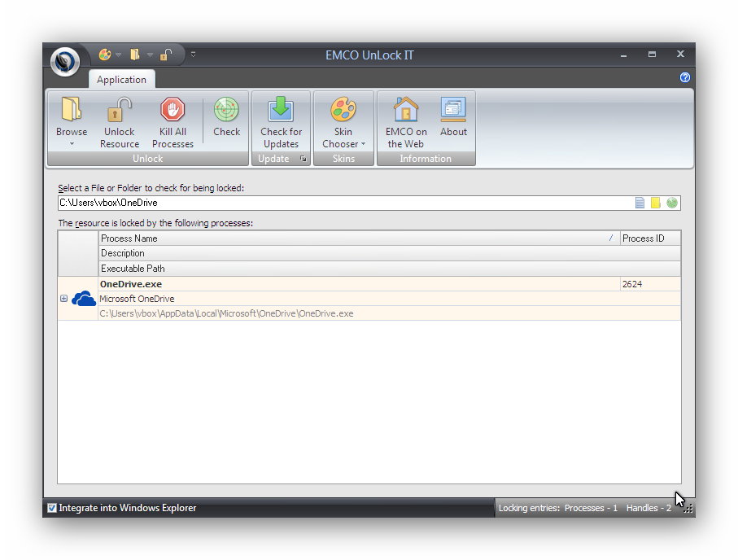Screen dimensions: 738x560
Task: Click the Executable Path column header
Action: (x=390, y=269)
